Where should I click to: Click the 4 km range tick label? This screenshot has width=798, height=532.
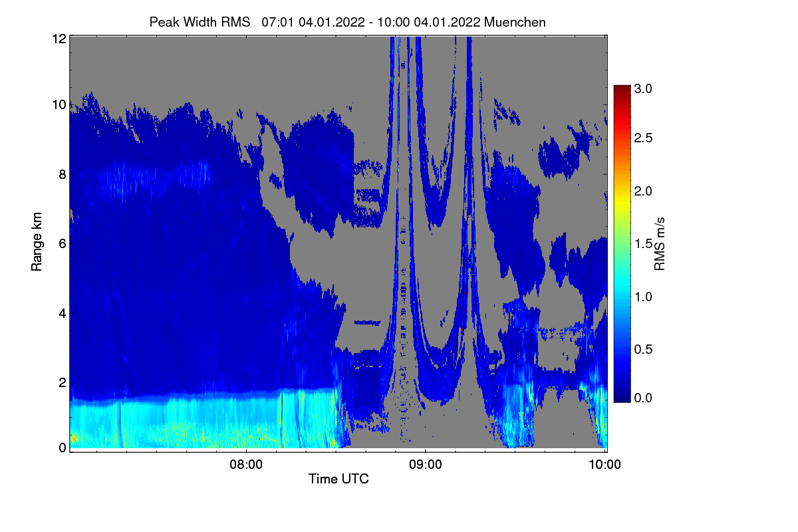(63, 313)
